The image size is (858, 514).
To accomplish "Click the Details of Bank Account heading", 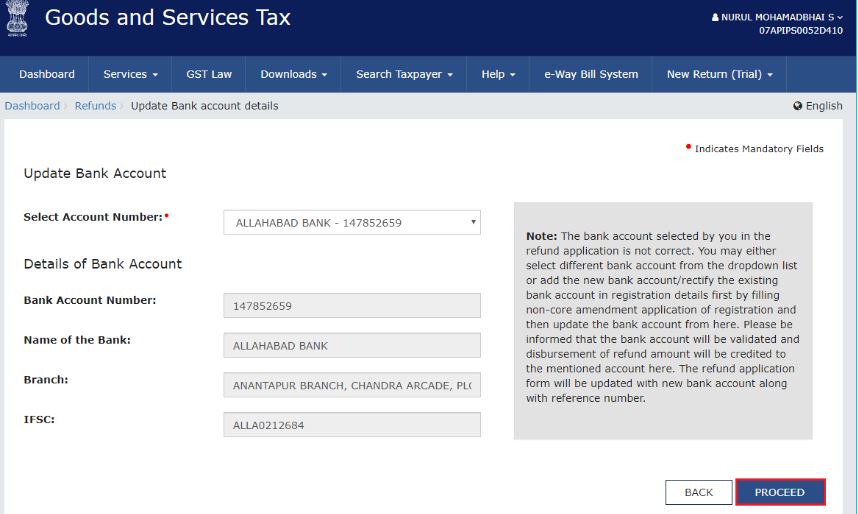I will tap(102, 264).
